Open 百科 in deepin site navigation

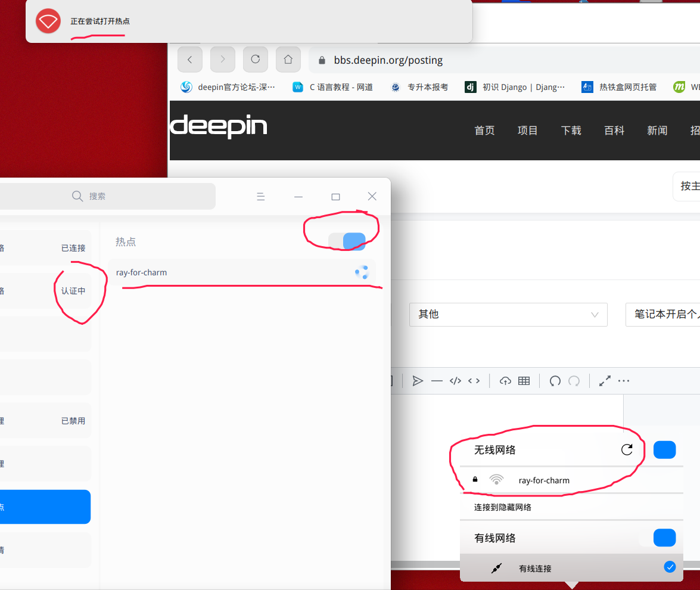click(x=614, y=131)
